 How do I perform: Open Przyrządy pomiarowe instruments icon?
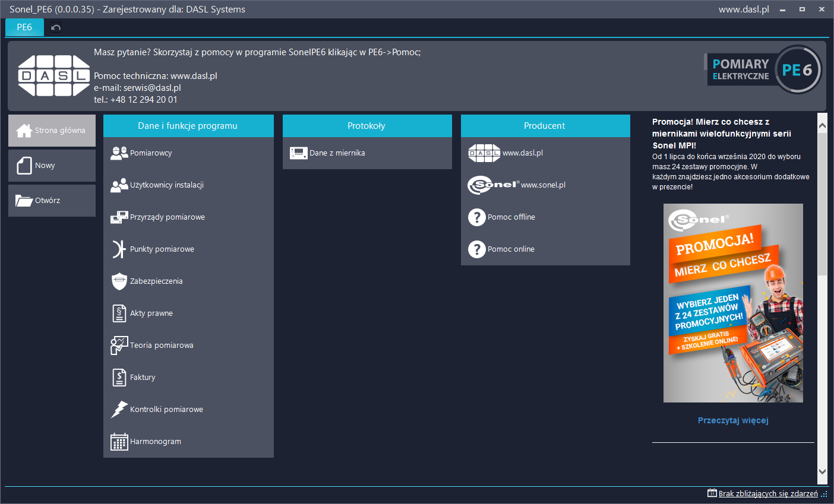119,217
